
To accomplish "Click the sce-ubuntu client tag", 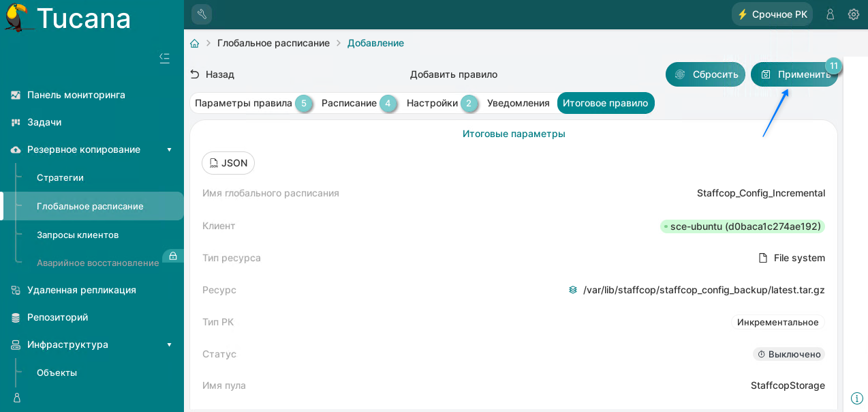I will pyautogui.click(x=743, y=226).
